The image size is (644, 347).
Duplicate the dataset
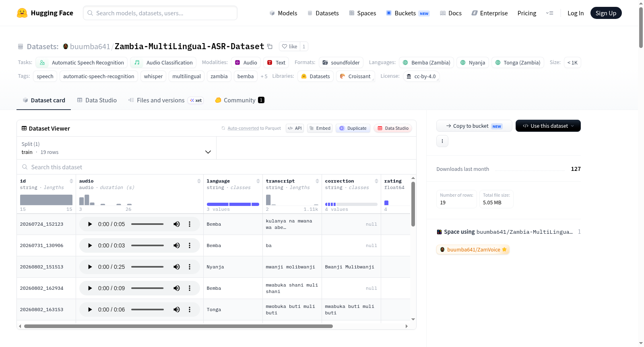click(353, 128)
